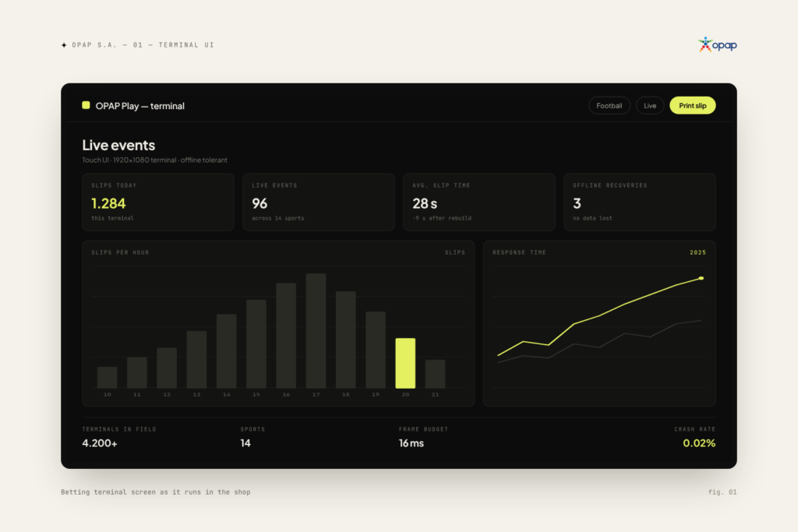Screen dimensions: 798x532
Task: Click the Frame budget value 16 ms
Action: point(411,443)
